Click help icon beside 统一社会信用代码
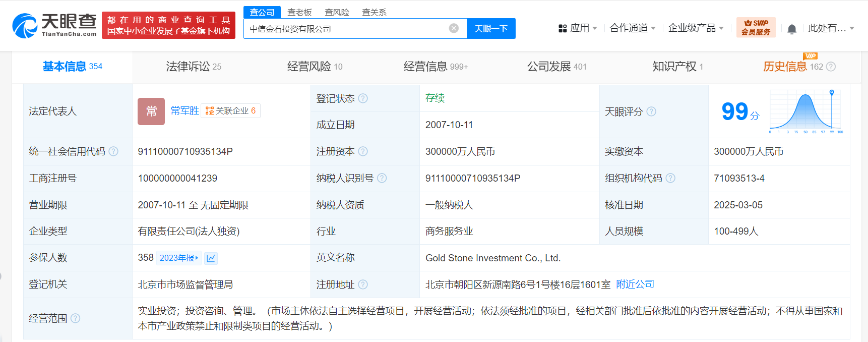Image resolution: width=868 pixels, height=342 pixels. coord(113,151)
